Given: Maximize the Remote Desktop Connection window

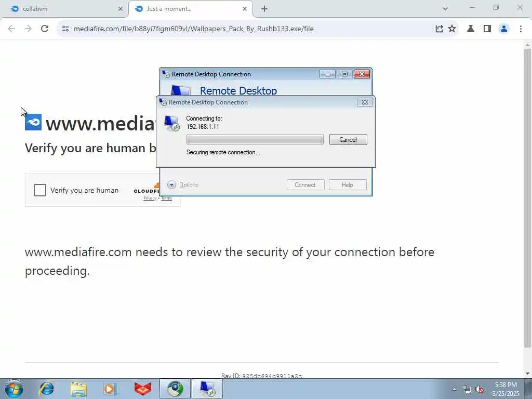Looking at the screenshot, I should [344, 74].
